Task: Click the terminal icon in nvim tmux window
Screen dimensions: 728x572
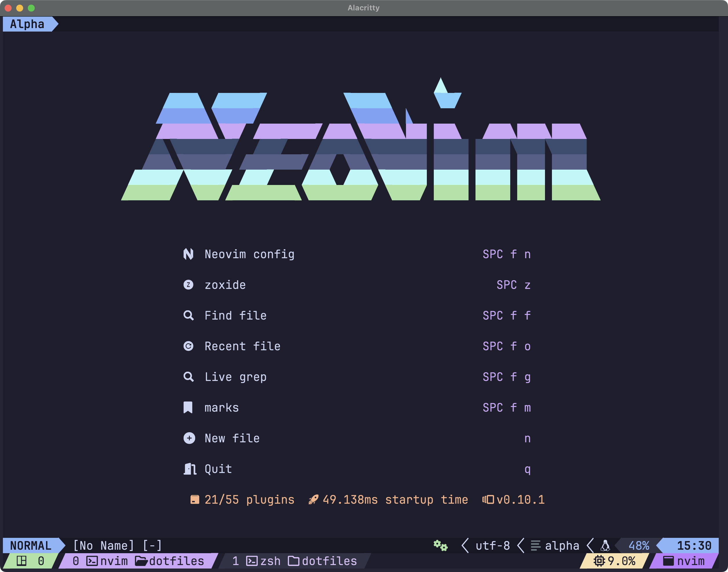Action: 92,561
